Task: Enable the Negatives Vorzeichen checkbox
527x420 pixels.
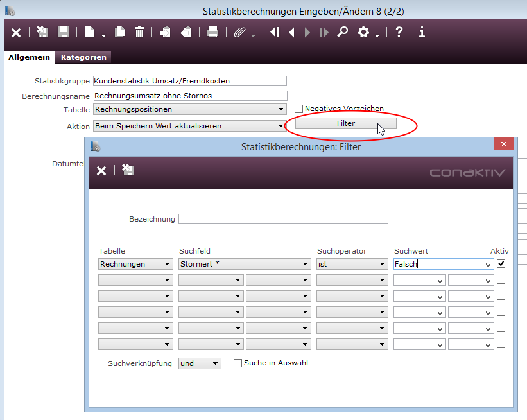Action: click(298, 109)
